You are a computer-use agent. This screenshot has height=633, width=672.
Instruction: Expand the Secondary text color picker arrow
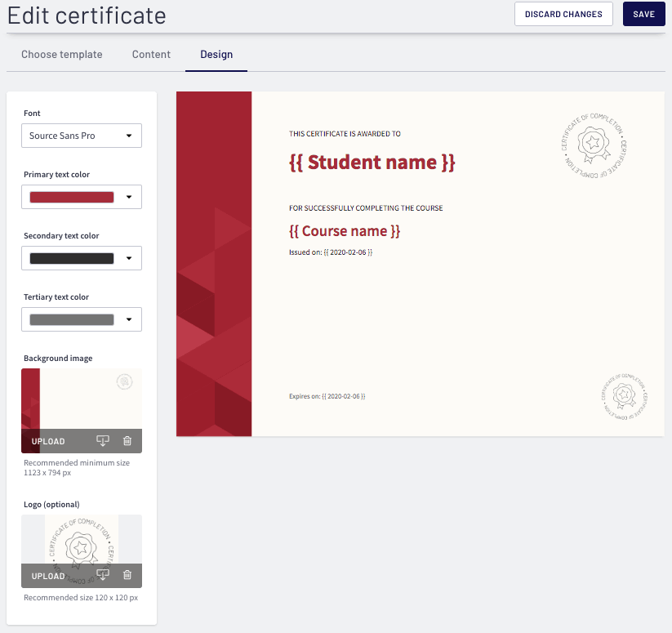pos(128,258)
